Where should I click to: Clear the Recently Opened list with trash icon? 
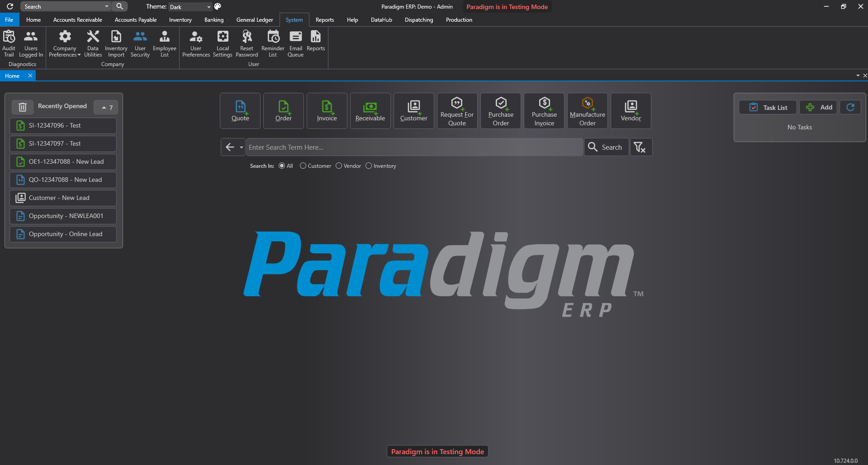(x=22, y=107)
